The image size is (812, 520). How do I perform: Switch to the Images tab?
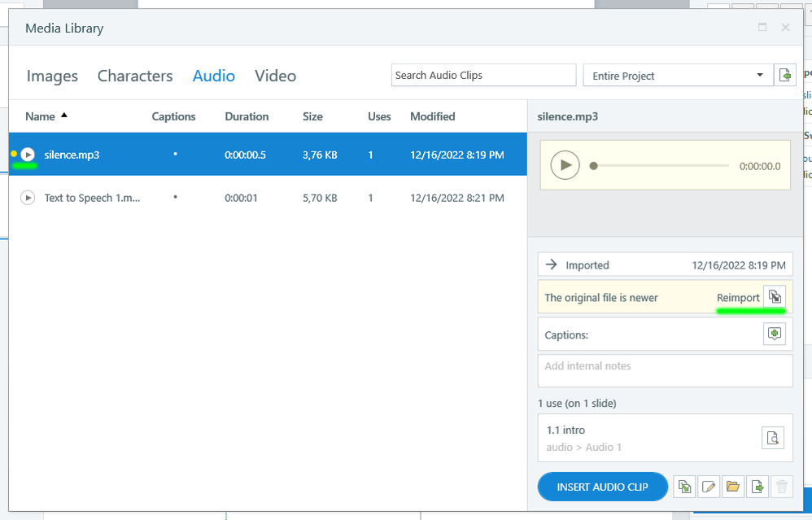[52, 76]
